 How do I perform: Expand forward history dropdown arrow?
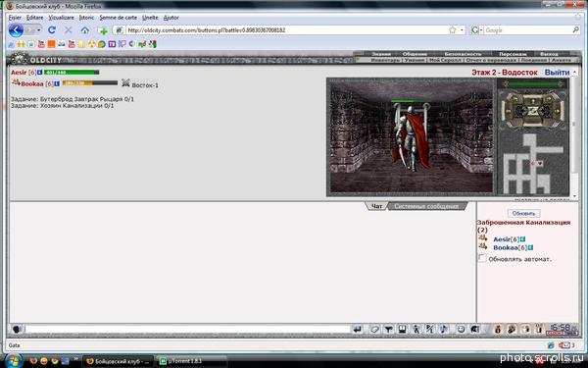coord(39,30)
